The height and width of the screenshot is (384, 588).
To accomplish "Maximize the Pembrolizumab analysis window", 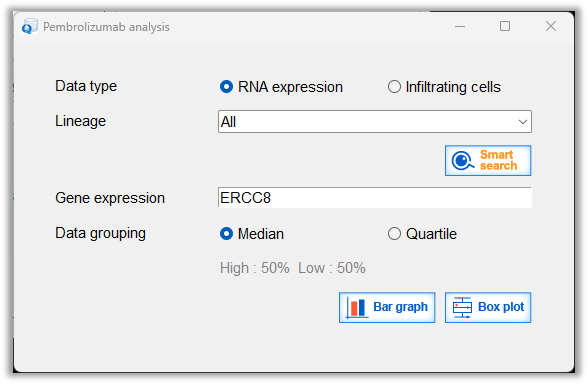I will tap(505, 26).
